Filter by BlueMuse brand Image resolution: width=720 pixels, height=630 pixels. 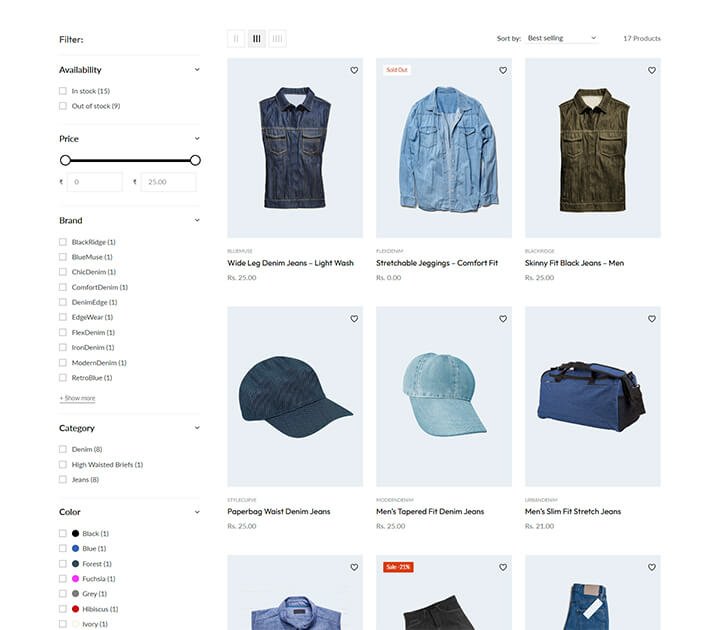point(63,257)
